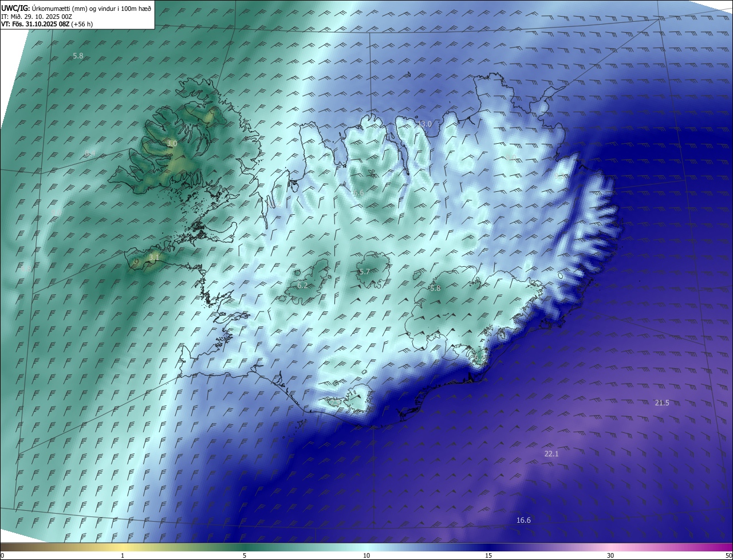Click the 5.8 label over the northwest ocean
733x560 pixels.
78,56
